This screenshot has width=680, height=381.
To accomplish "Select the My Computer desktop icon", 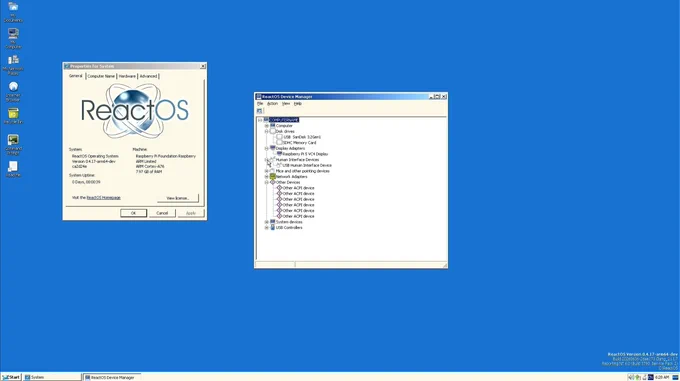I will point(13,38).
